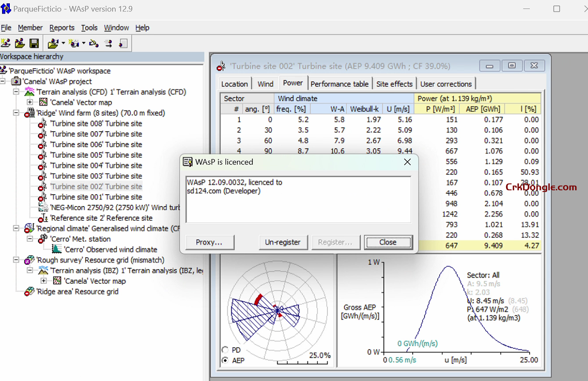The image size is (588, 381).
Task: Click the 'Regional climate' generalised wind climate icon
Action: 30,228
